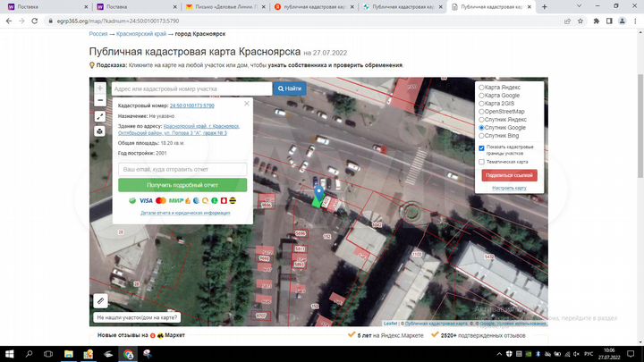
Task: Open Windows taskbar search
Action: click(x=29, y=354)
